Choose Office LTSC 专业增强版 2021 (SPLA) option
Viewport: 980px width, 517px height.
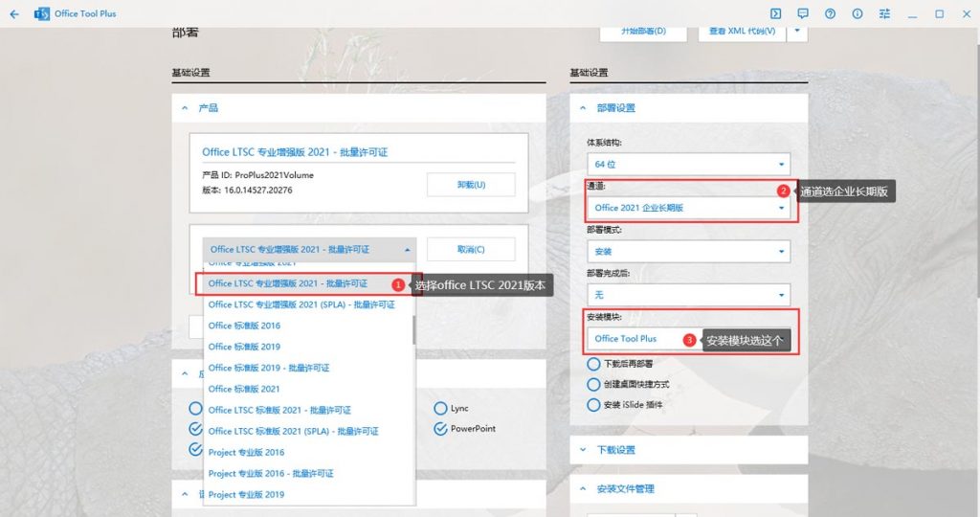tap(309, 304)
